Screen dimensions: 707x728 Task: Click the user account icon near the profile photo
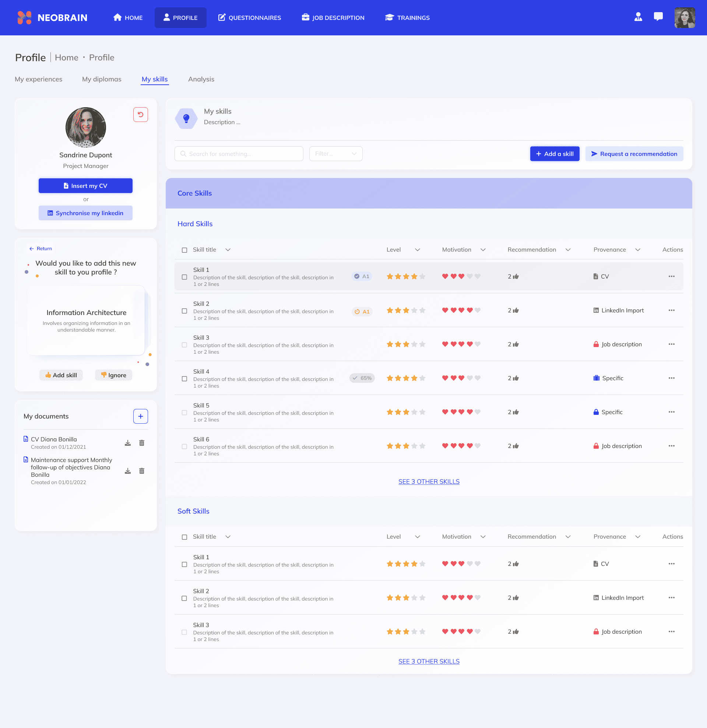(x=638, y=17)
